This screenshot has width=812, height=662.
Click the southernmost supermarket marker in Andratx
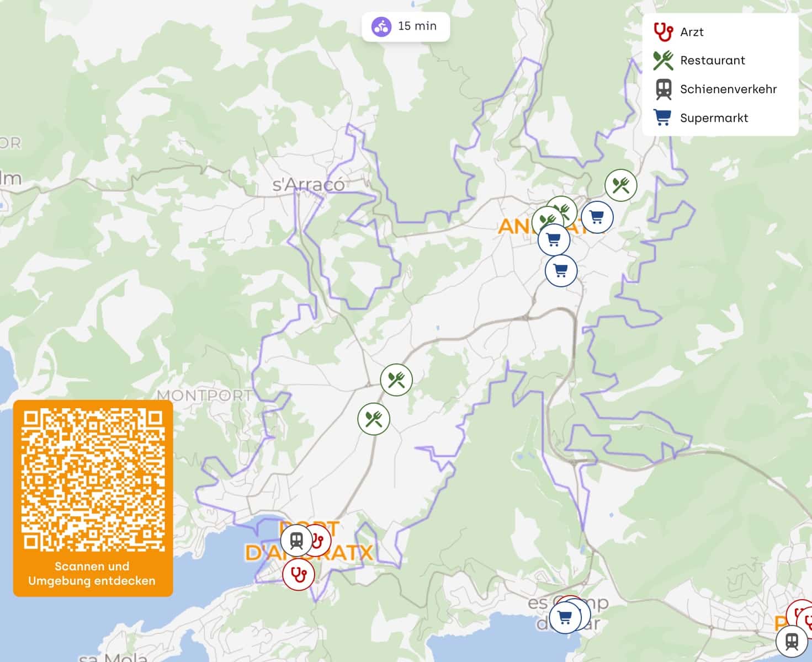click(x=561, y=271)
